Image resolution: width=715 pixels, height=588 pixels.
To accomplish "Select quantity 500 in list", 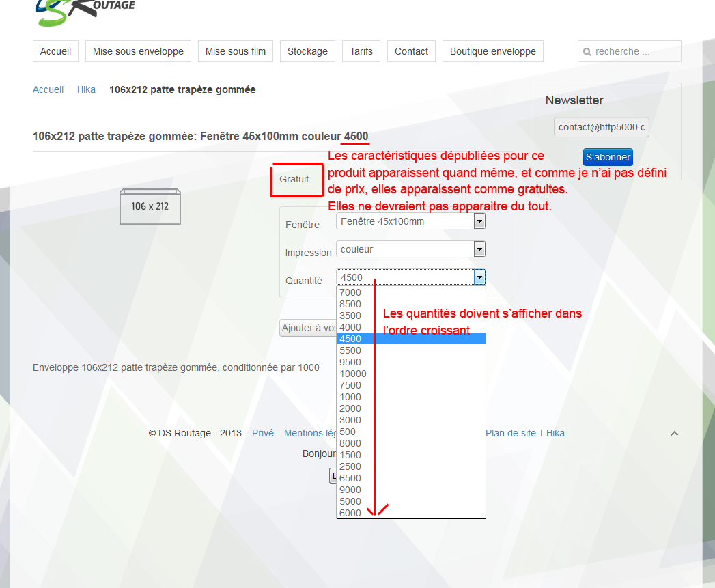I will [411, 432].
